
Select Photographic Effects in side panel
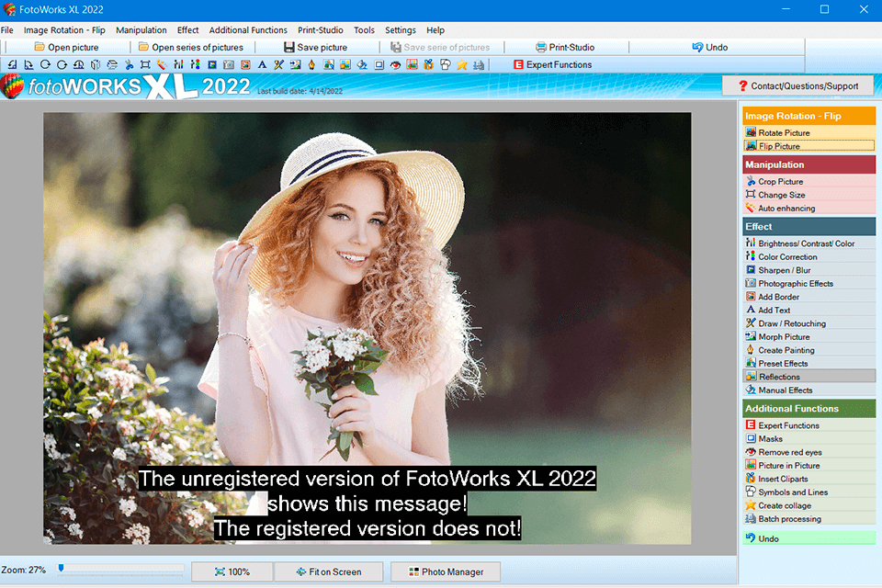808,284
